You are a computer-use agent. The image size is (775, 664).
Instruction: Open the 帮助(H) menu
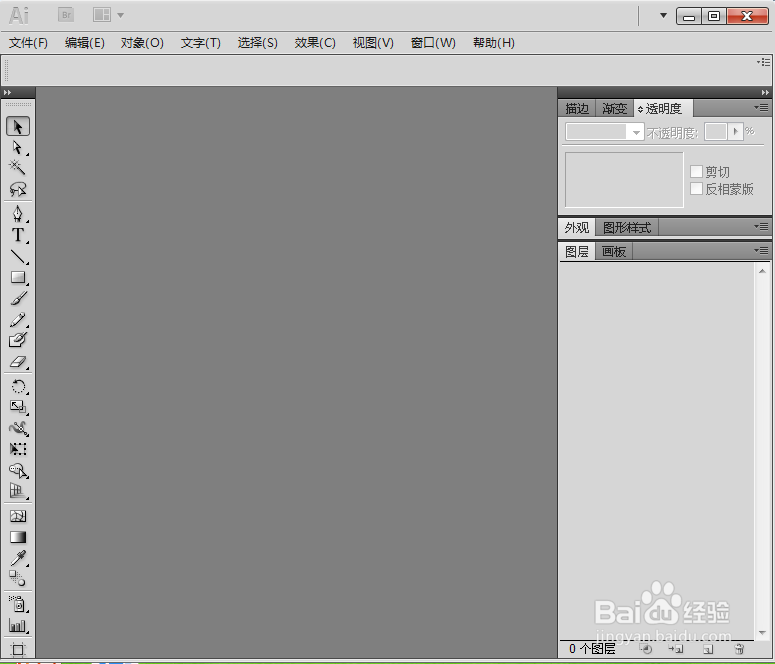pyautogui.click(x=494, y=43)
